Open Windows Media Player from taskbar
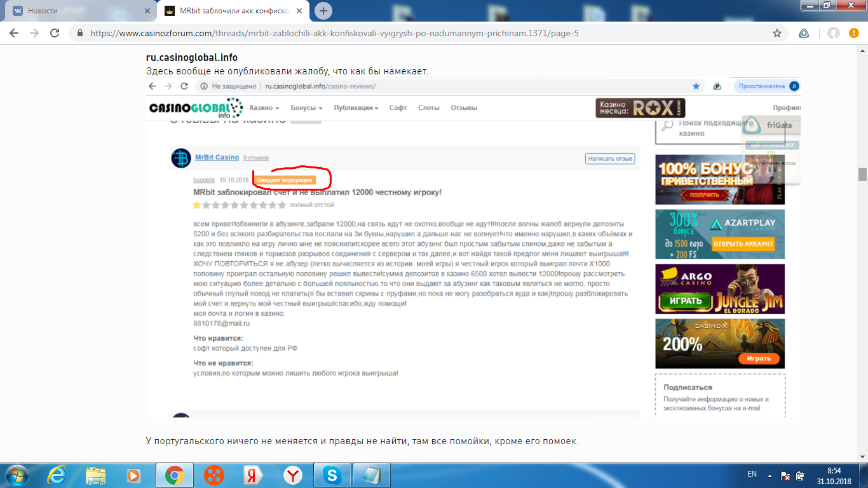The image size is (868, 488). pos(134,475)
